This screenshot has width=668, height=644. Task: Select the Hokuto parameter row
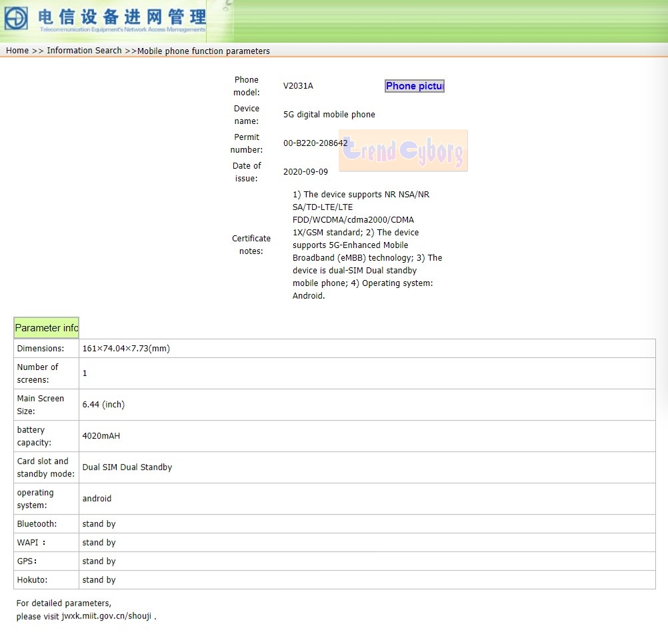click(x=30, y=579)
